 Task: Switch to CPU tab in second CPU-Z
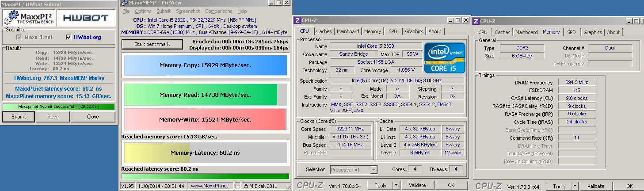coord(483,32)
